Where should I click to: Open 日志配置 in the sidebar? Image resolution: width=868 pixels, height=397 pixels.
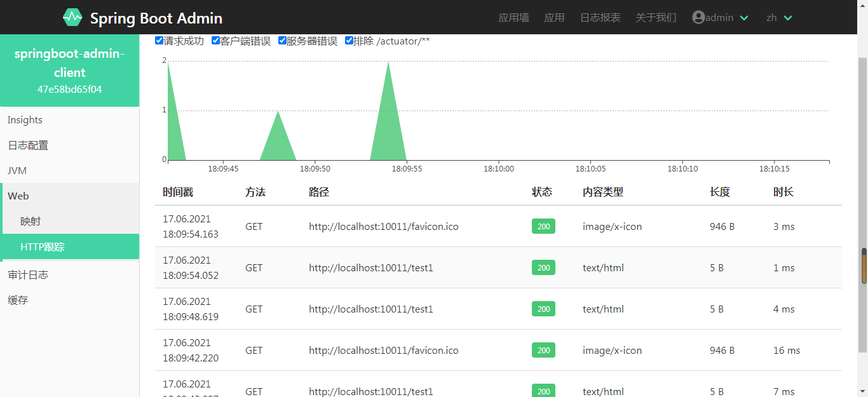click(69, 145)
